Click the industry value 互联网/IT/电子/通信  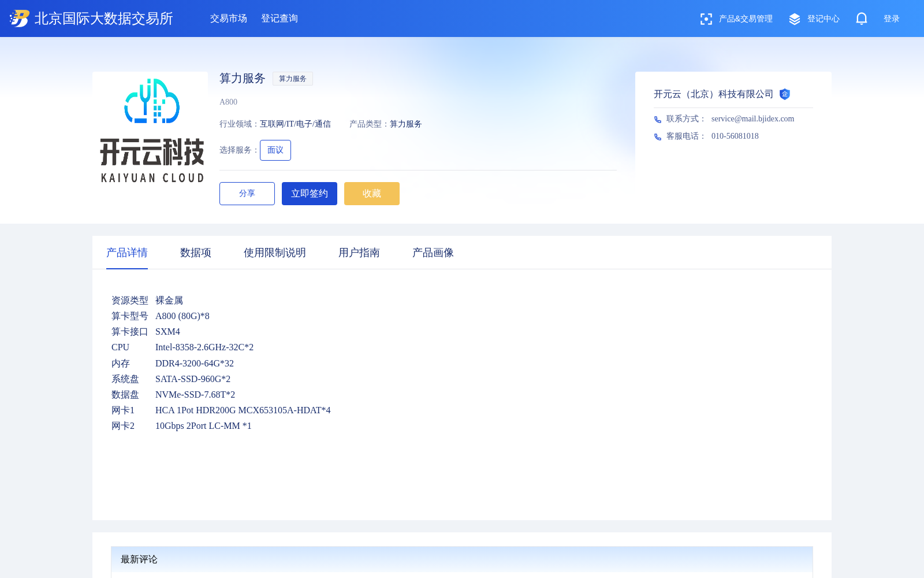point(295,124)
